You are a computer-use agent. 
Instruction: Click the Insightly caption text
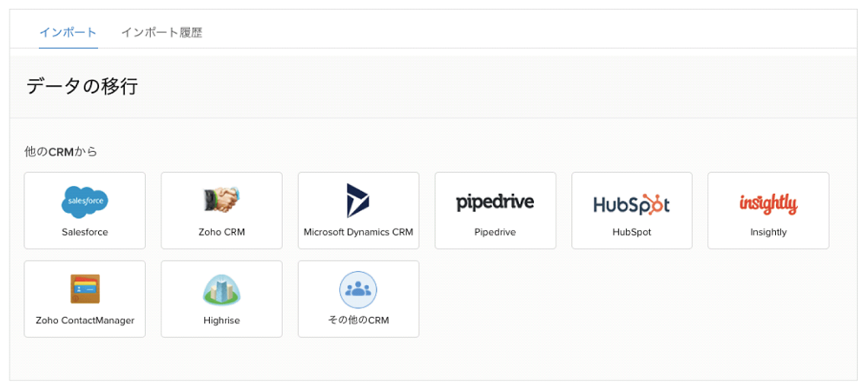(768, 232)
